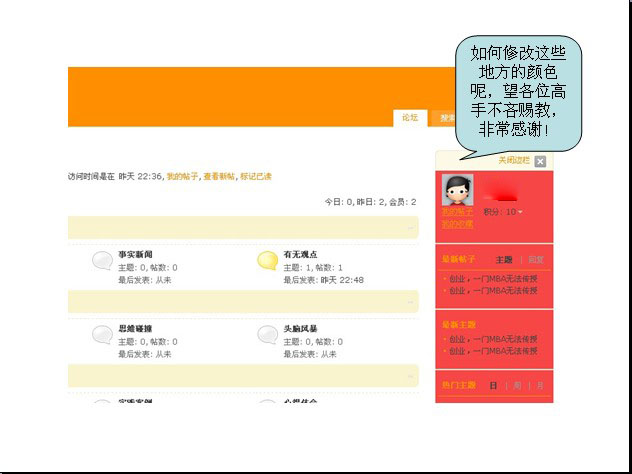Click 关闭边栏 link

514,160
